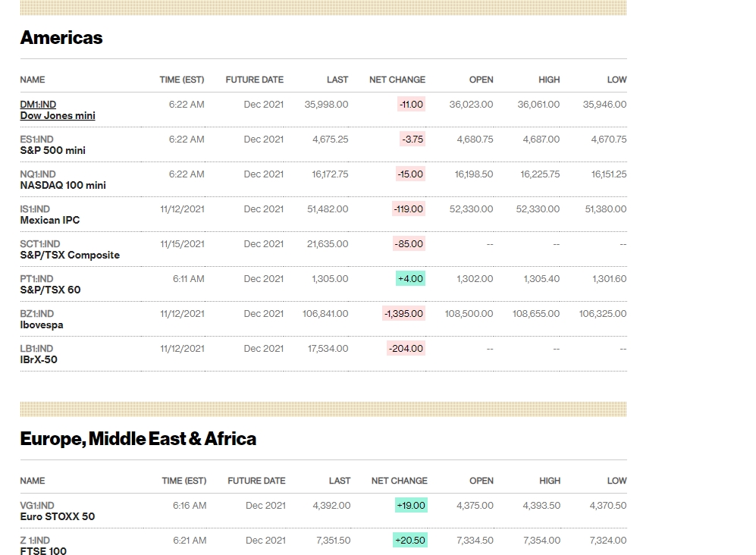Click the Dow low value 35,946.00
Screen dimensions: 756x555
coord(604,105)
